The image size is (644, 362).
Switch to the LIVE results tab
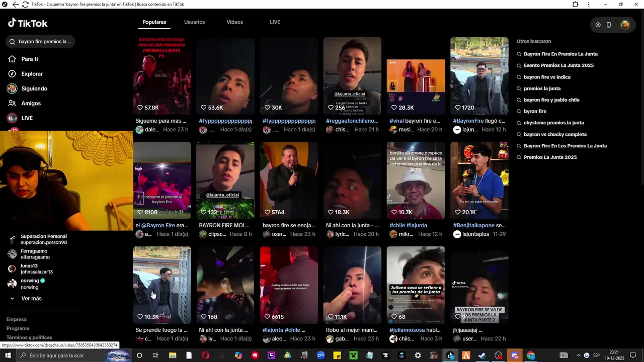pyautogui.click(x=275, y=22)
